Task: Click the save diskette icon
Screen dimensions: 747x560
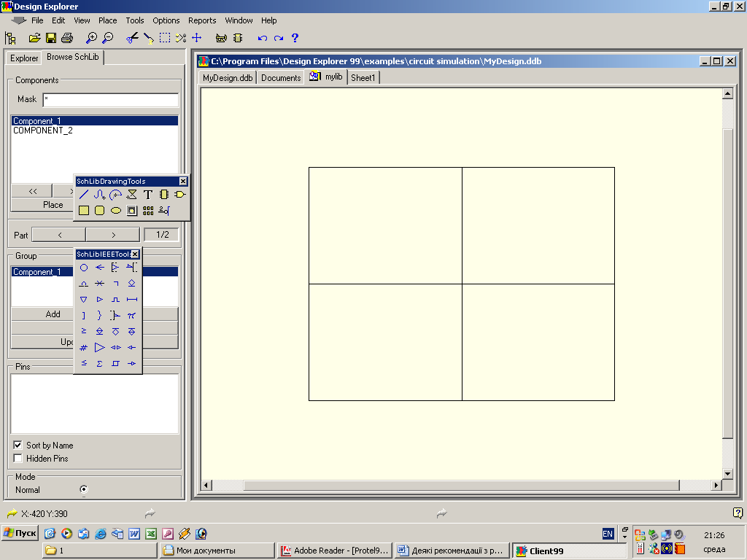Action: click(51, 38)
